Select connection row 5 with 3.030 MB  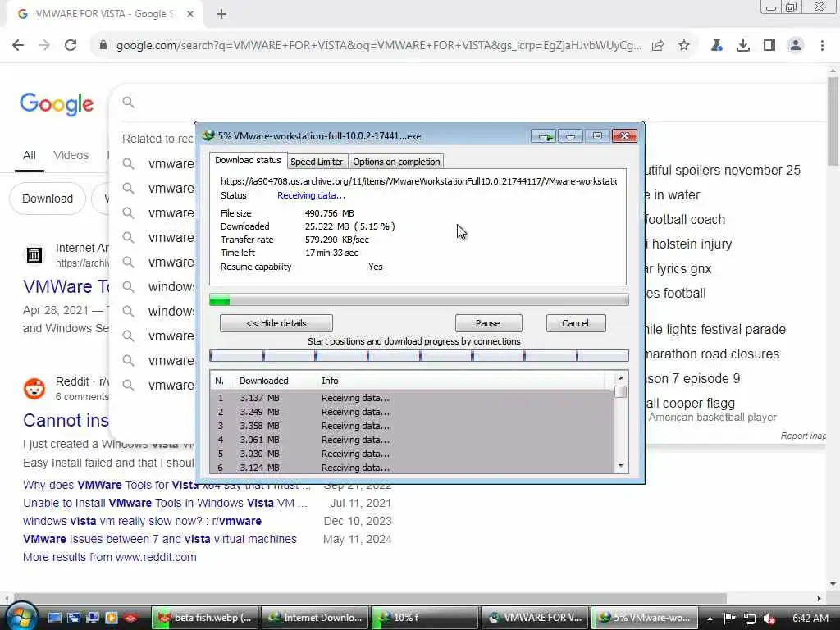click(x=412, y=454)
